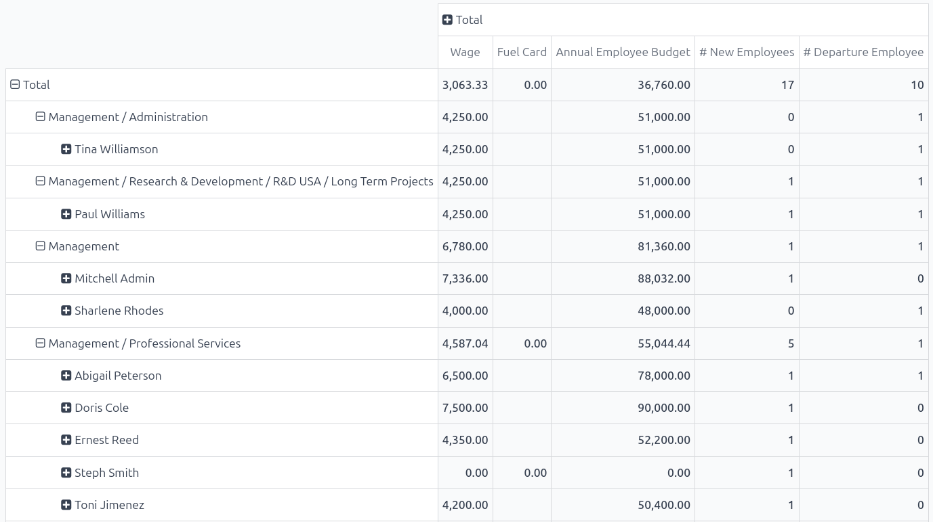The image size is (933, 522).
Task: Sort by Annual Employee Budget header
Action: 622,52
